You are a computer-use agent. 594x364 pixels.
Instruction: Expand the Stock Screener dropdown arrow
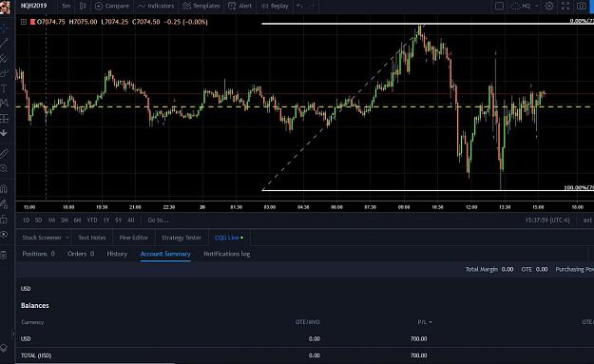pyautogui.click(x=67, y=238)
